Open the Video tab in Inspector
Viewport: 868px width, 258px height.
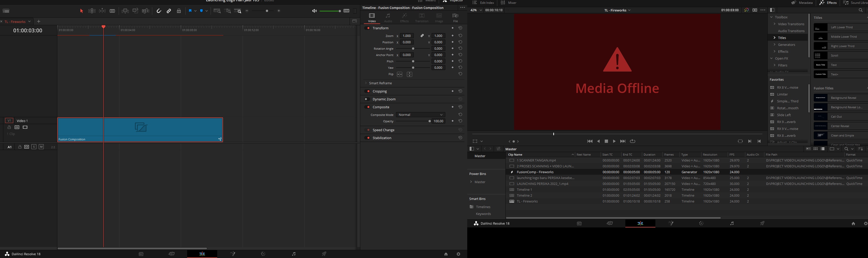pyautogui.click(x=372, y=18)
